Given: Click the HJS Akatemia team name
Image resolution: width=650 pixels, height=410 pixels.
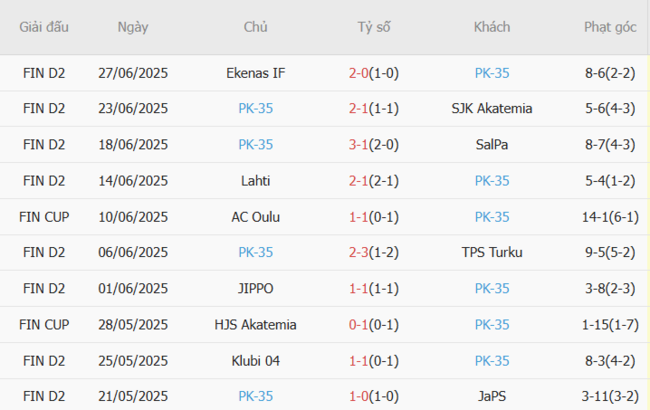Looking at the screenshot, I should tap(255, 324).
